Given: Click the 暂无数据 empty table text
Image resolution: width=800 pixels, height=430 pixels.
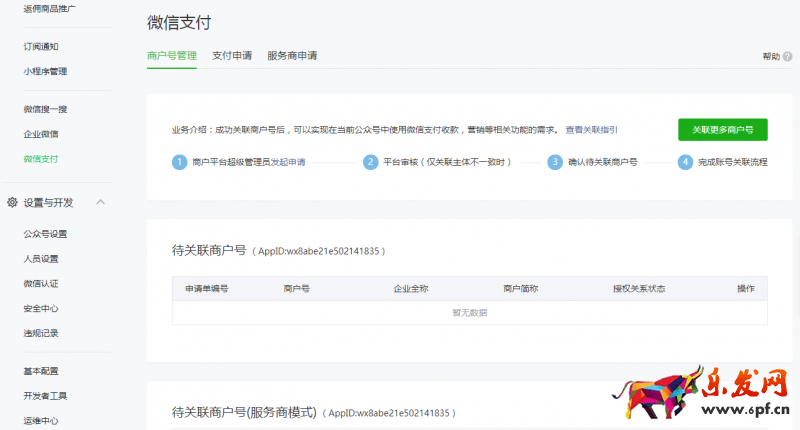Looking at the screenshot, I should point(469,313).
